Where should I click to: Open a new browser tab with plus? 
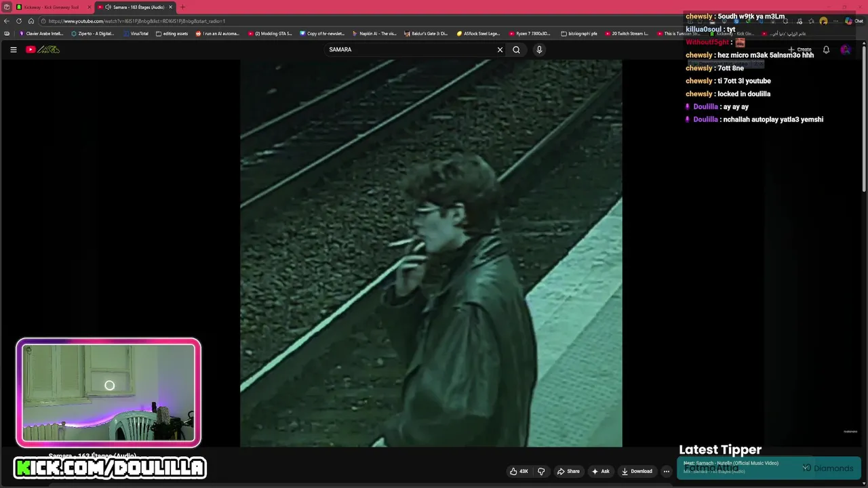point(182,7)
